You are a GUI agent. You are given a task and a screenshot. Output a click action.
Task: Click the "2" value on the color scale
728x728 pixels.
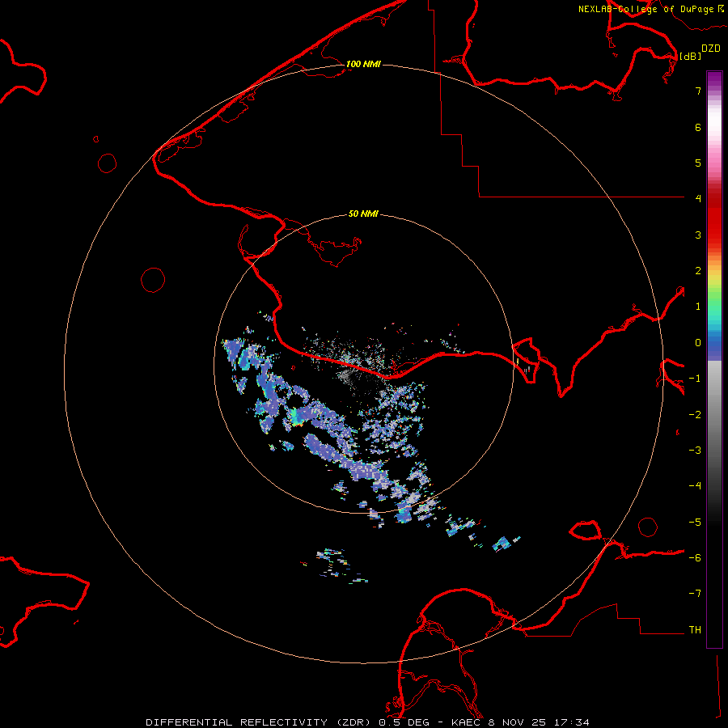(698, 271)
